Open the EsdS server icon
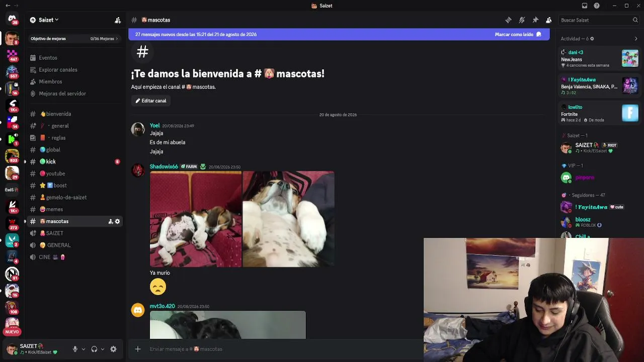 pos(12,190)
